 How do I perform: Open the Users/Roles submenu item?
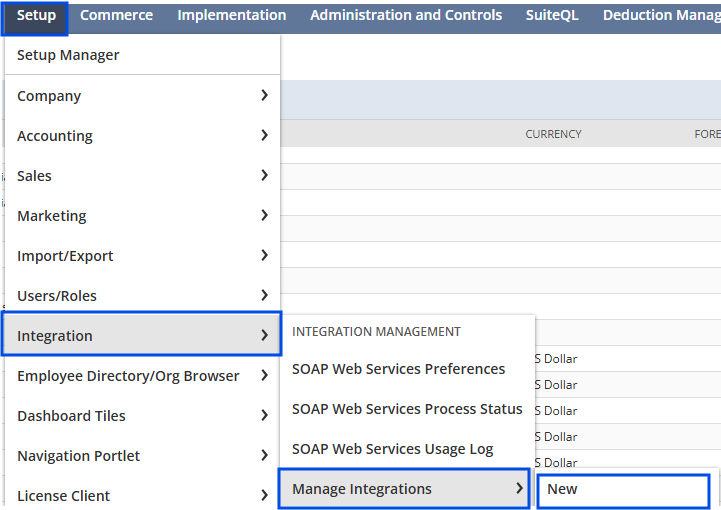tap(142, 296)
